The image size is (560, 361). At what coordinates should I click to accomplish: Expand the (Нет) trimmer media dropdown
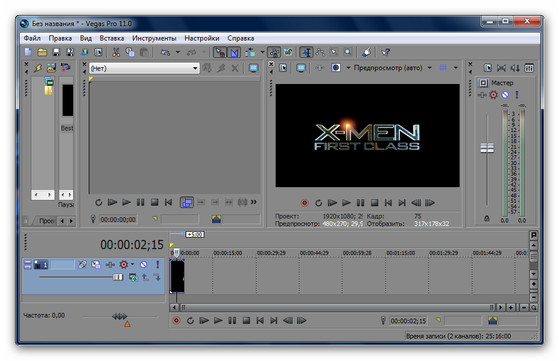[x=195, y=68]
